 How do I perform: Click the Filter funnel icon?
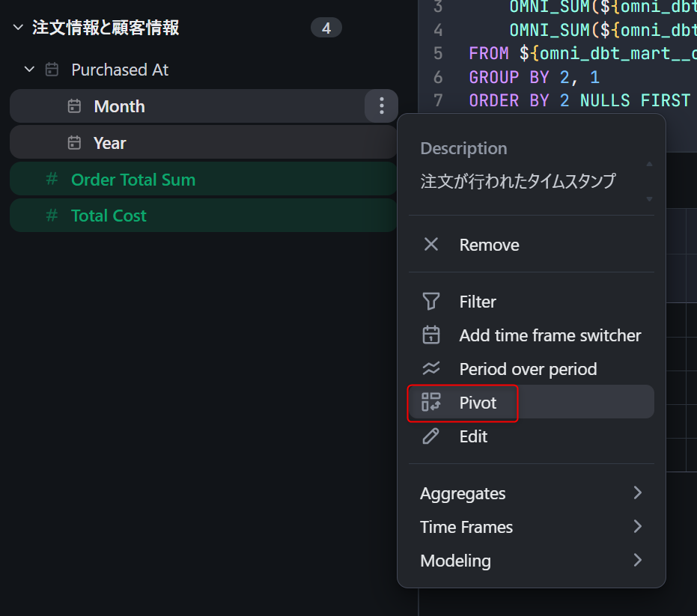pyautogui.click(x=431, y=302)
